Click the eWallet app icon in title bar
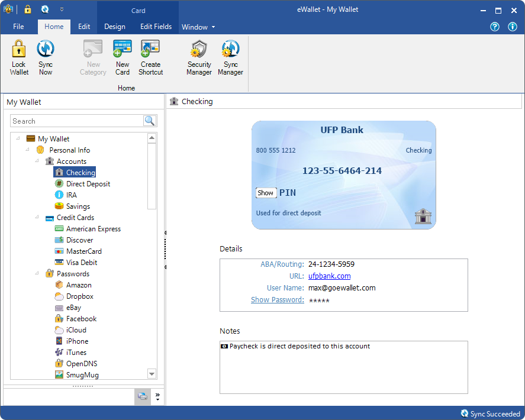This screenshot has height=420, width=525. tap(8, 9)
